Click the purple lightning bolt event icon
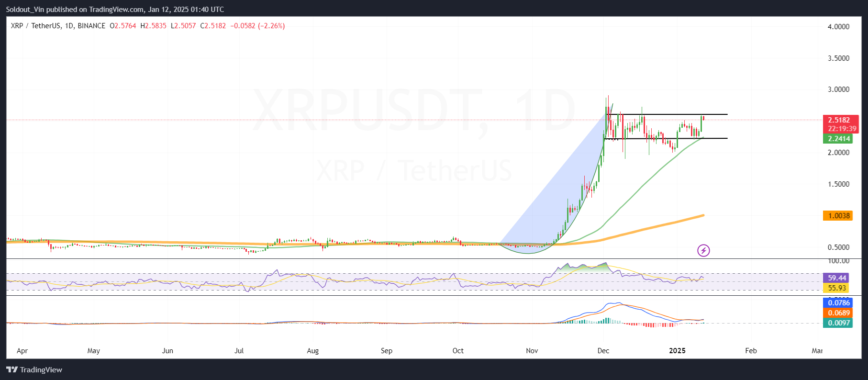 point(703,250)
